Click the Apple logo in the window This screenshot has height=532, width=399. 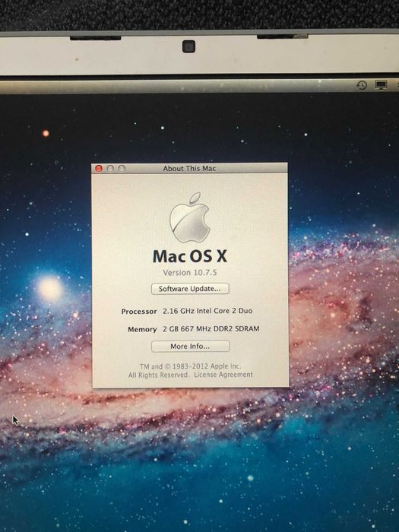tap(190, 217)
